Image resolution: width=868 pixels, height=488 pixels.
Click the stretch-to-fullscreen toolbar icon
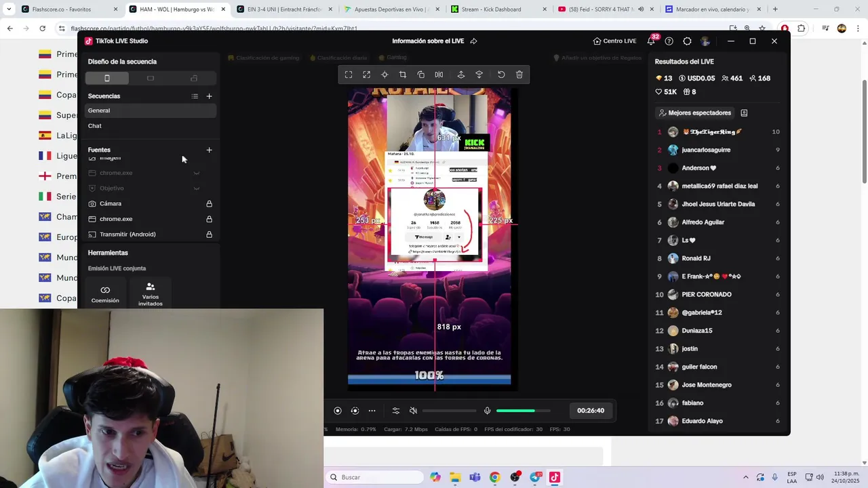[367, 75]
